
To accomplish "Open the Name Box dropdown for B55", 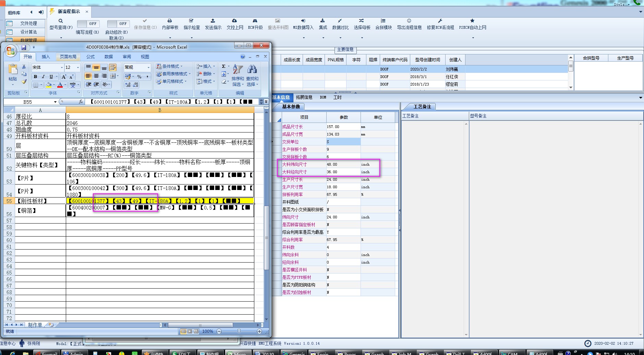I will [55, 102].
